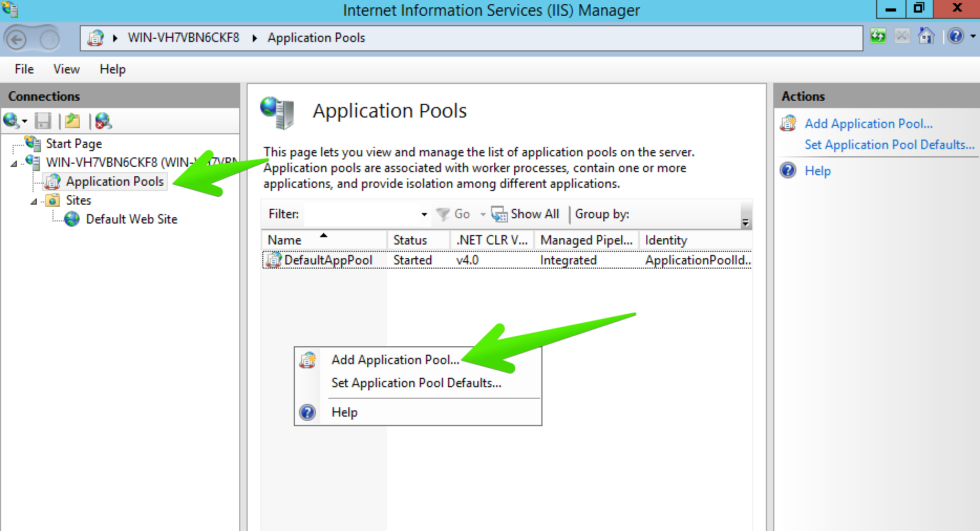
Task: Click the Application Pools page header icon
Action: click(278, 113)
